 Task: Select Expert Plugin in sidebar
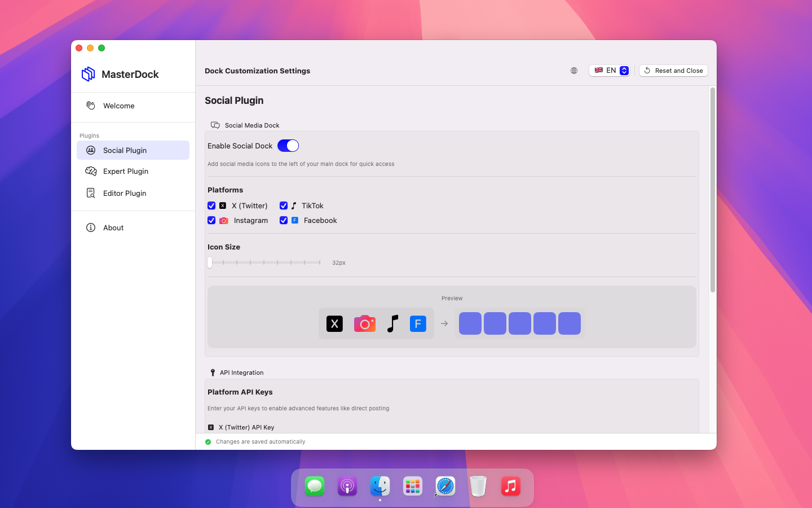[133, 171]
